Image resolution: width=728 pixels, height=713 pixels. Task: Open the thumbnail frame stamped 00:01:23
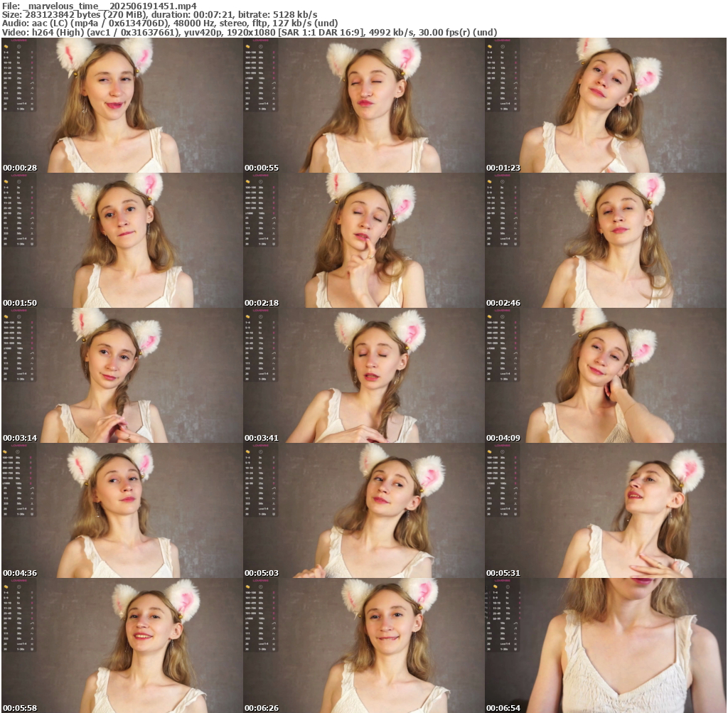(x=606, y=105)
